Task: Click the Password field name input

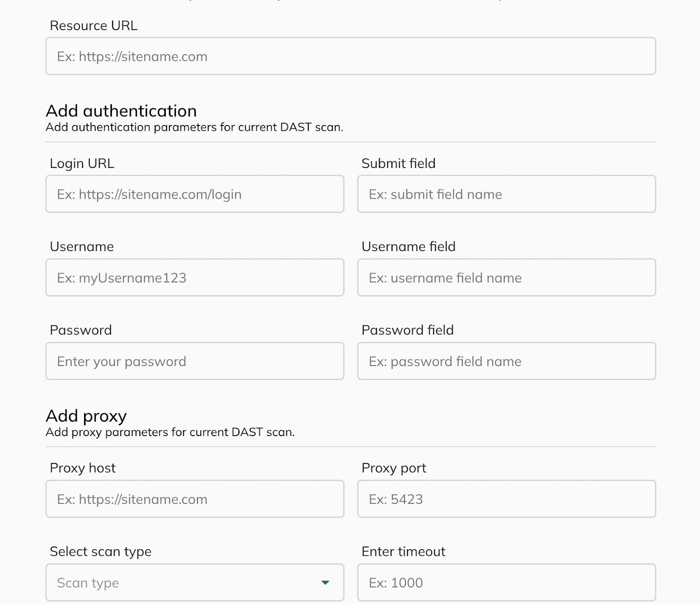Action: tap(506, 361)
